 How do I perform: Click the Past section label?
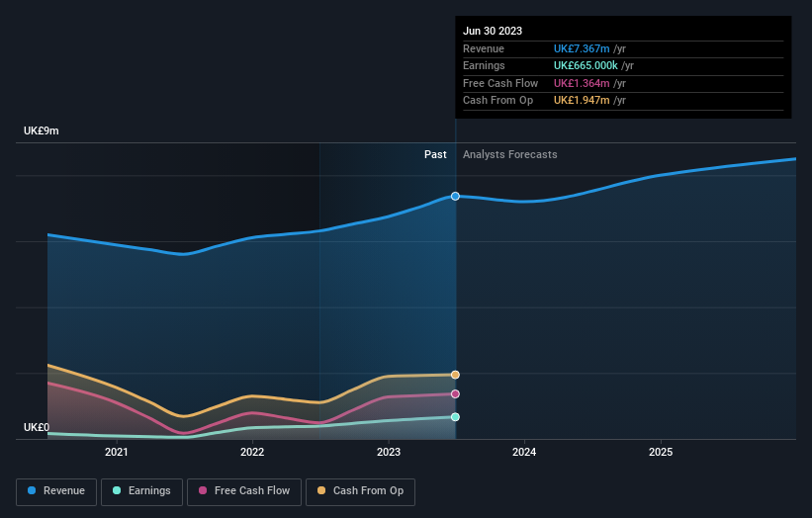click(435, 155)
